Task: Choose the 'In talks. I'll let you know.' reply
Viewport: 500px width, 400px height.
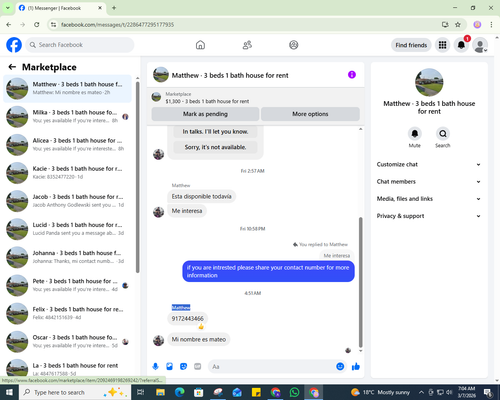Action: point(215,132)
